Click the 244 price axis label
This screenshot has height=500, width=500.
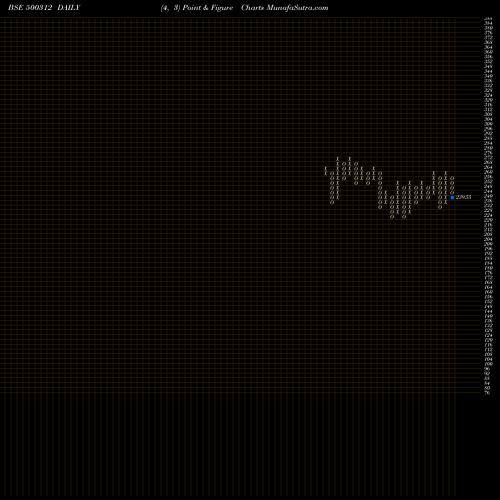(x=488, y=191)
